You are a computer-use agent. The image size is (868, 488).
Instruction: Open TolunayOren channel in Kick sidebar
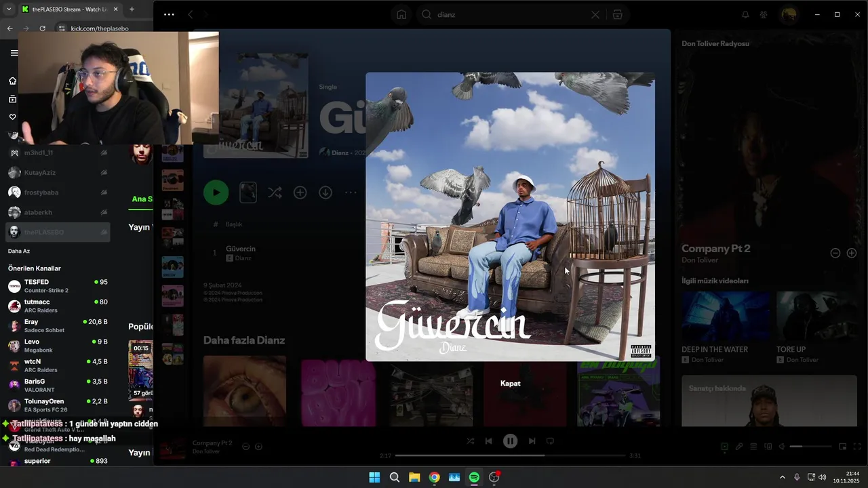(x=58, y=405)
